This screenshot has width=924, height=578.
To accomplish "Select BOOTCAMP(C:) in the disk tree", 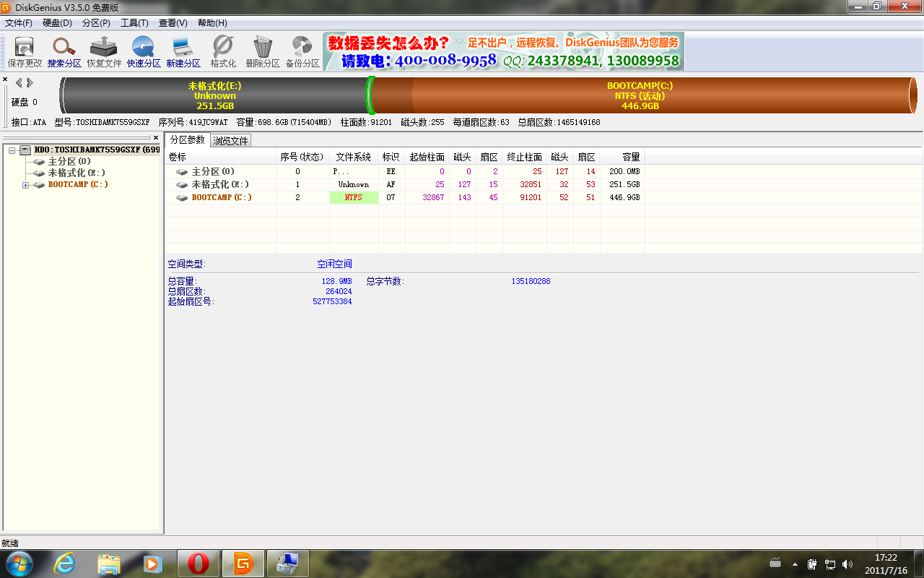I will pyautogui.click(x=78, y=184).
